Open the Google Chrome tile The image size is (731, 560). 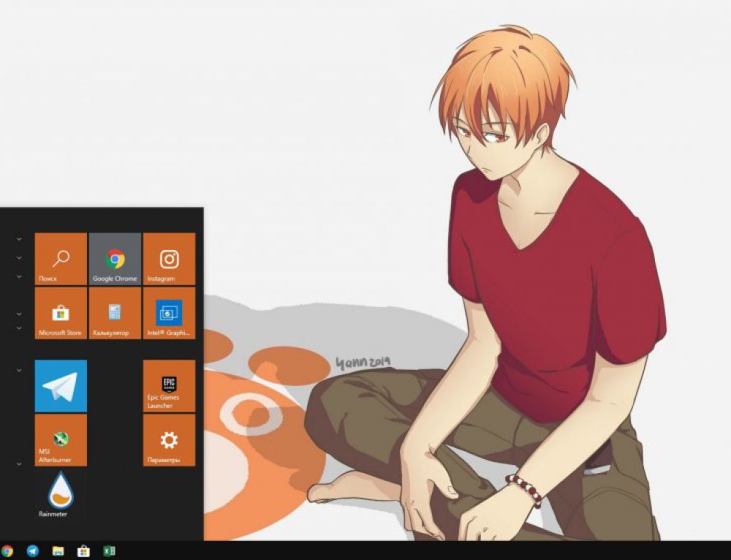[114, 260]
